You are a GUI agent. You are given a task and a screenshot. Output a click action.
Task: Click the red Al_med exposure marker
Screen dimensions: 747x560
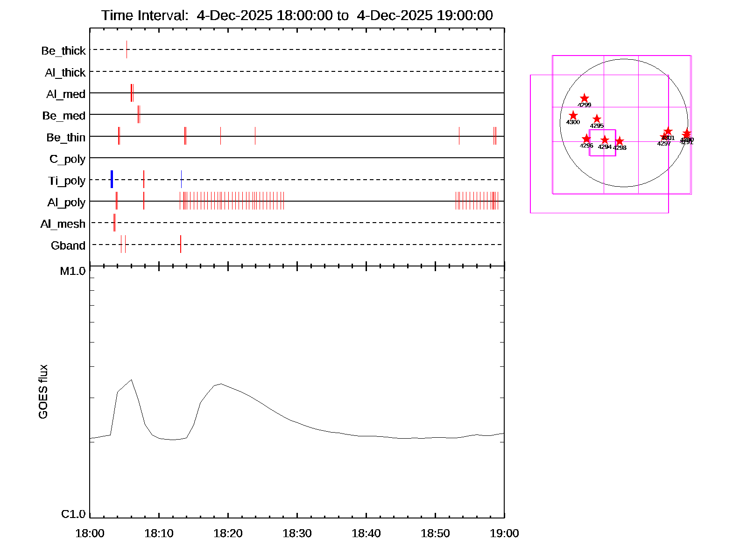pyautogui.click(x=132, y=93)
